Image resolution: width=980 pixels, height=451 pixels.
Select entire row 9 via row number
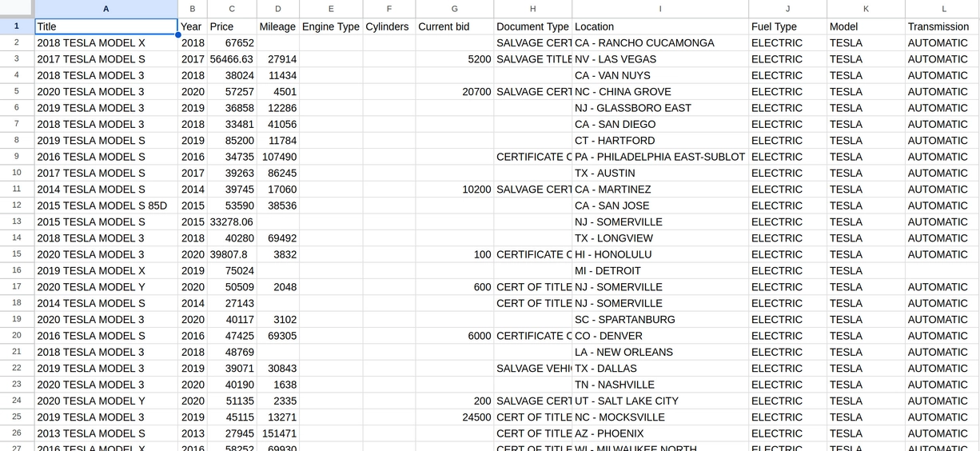click(17, 157)
